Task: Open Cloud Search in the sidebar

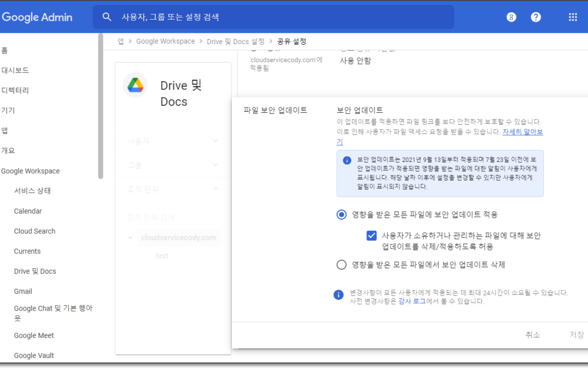Action: click(34, 231)
